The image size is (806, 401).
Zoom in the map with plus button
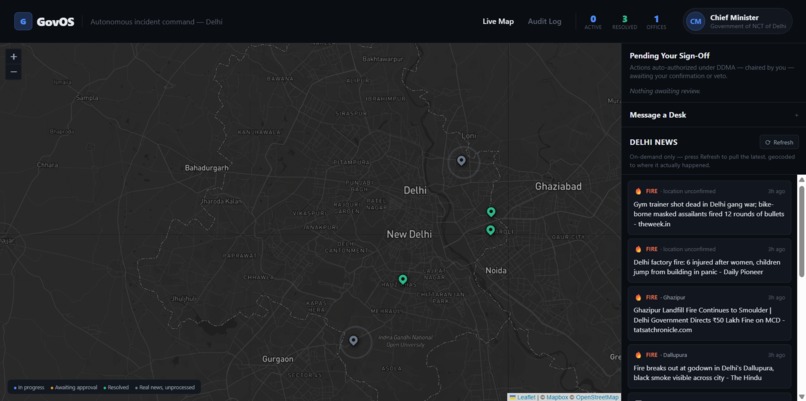[x=14, y=57]
